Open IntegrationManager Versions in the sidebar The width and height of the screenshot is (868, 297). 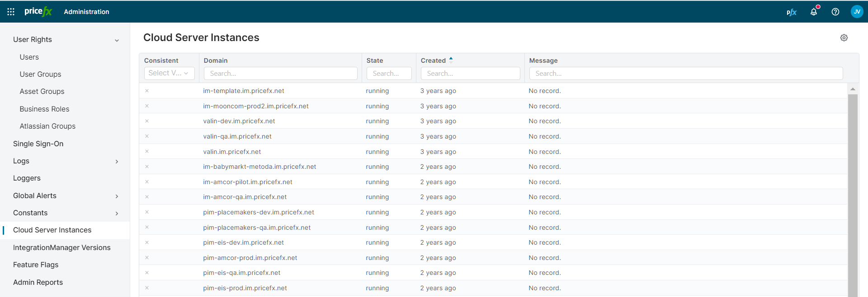point(61,247)
